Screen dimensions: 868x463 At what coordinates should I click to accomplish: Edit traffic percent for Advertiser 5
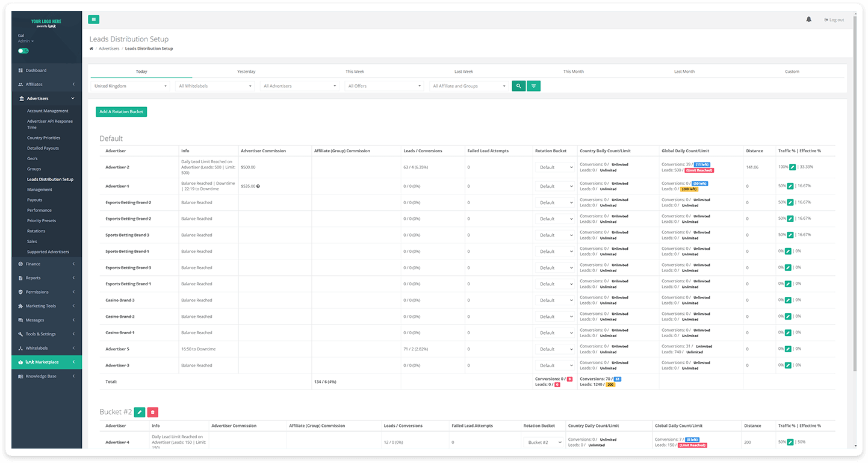788,349
